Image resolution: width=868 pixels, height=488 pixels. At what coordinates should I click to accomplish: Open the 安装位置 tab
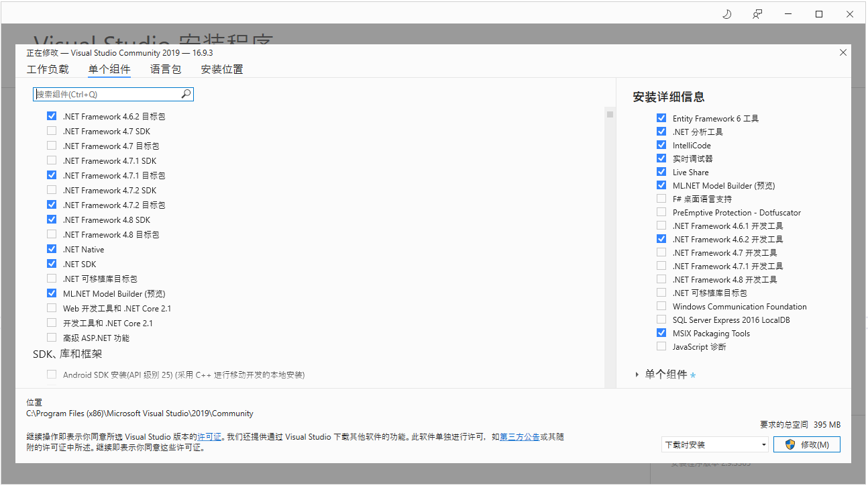(222, 69)
